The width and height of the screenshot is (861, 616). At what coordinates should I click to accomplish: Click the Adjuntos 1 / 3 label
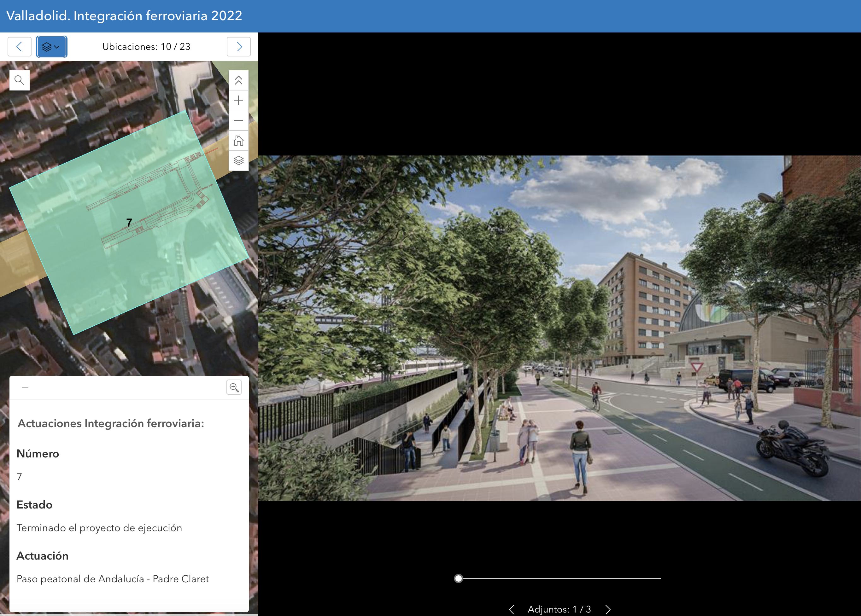[x=559, y=609]
